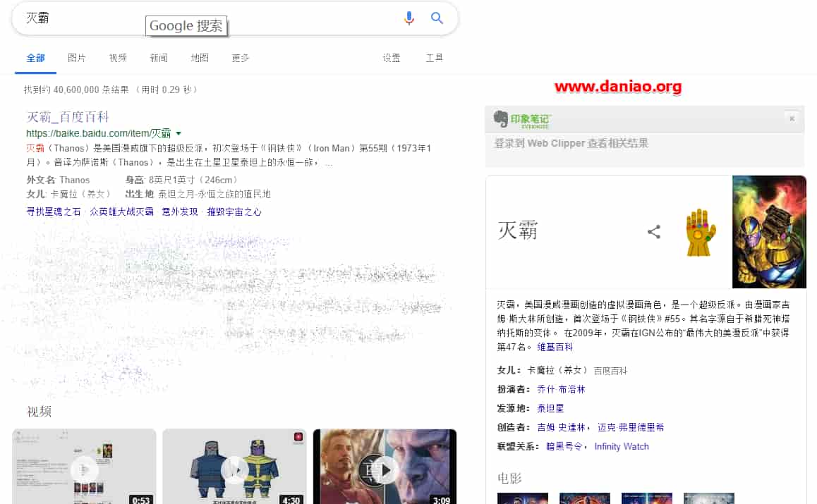817x504 pixels.
Task: Click the Infinity Gauntlet icon
Action: (701, 232)
